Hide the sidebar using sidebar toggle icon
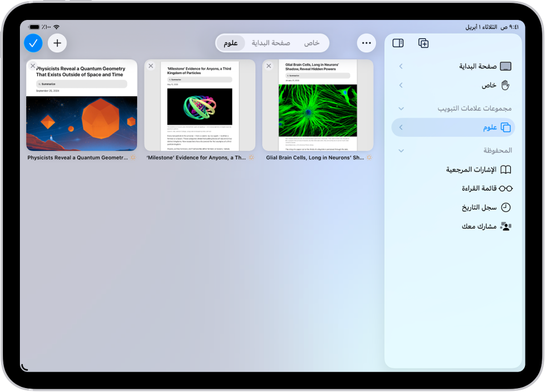Image resolution: width=546 pixels, height=392 pixels. coord(398,43)
